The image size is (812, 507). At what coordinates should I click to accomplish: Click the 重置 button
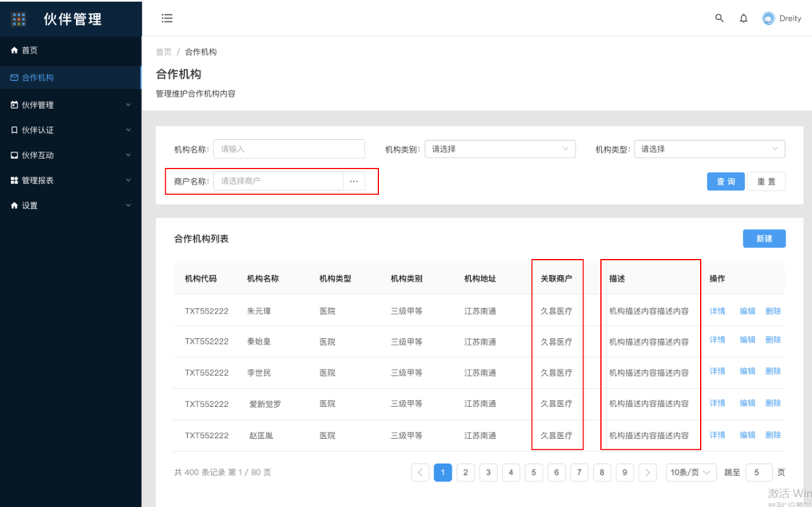(x=766, y=182)
